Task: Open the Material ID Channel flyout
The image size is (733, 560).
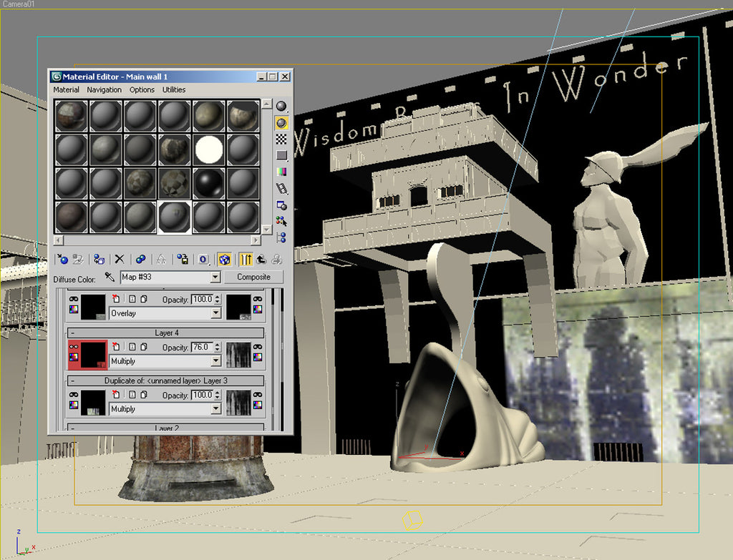Action: point(203,259)
